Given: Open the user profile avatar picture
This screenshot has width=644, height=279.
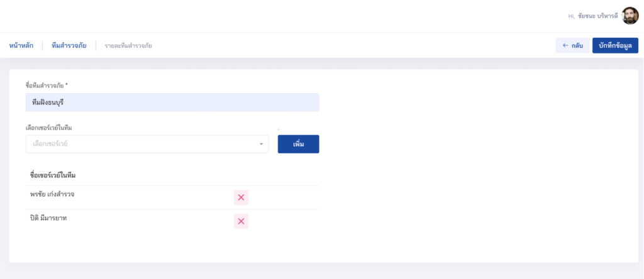Looking at the screenshot, I should pyautogui.click(x=630, y=16).
